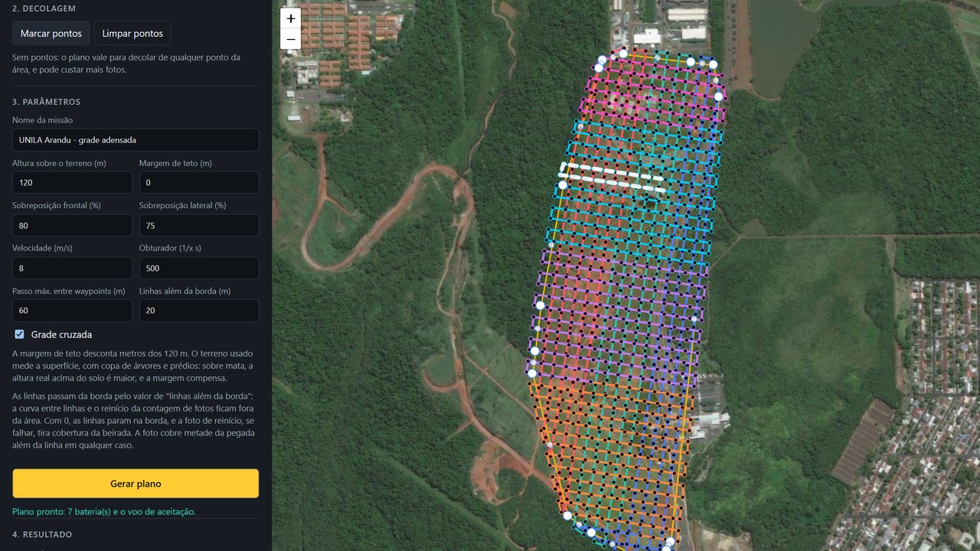Focus the Linhas além da borda field
980x551 pixels.
click(199, 311)
